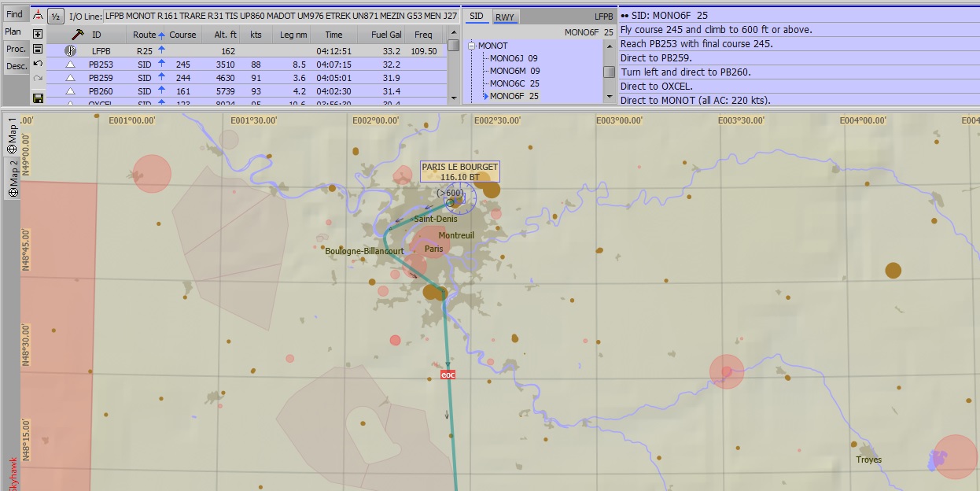Image resolution: width=980 pixels, height=491 pixels.
Task: Click the collapse list icon
Action: click(38, 49)
